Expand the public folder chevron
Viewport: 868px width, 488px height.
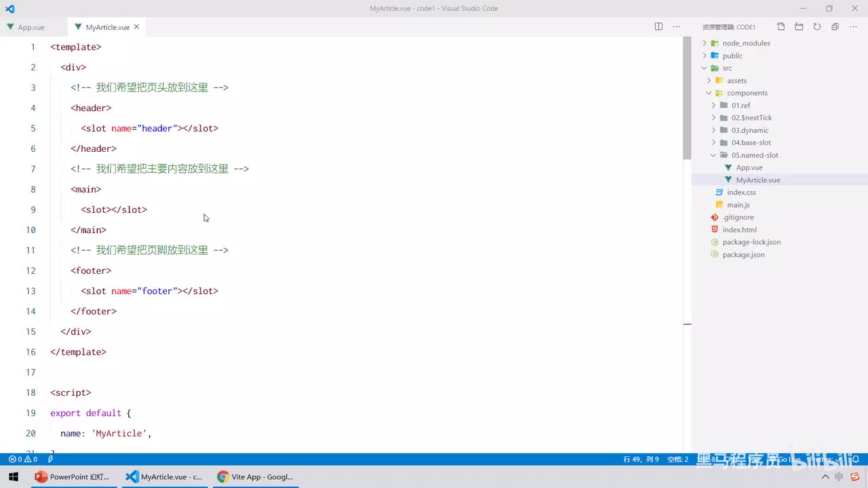tap(704, 56)
